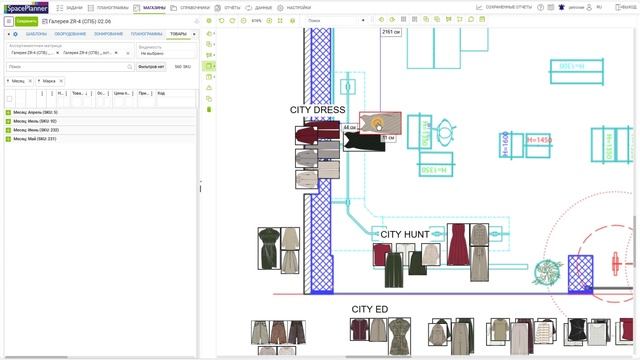Switch to the ПЛАНОГРАММЫ panel tab
This screenshot has height=360, width=640.
click(147, 34)
